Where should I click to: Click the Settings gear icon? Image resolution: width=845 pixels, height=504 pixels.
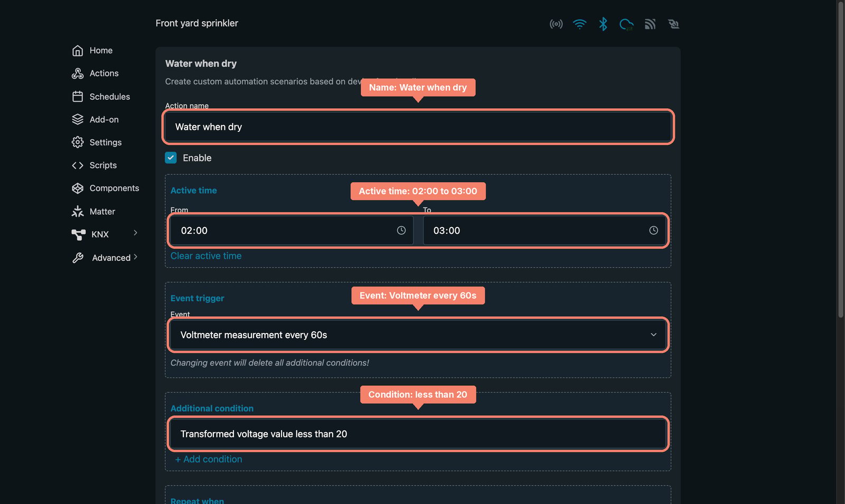click(78, 142)
